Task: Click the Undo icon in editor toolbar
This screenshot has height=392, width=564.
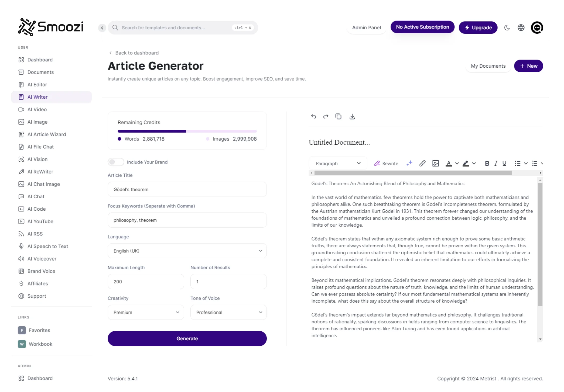Action: coord(313,116)
